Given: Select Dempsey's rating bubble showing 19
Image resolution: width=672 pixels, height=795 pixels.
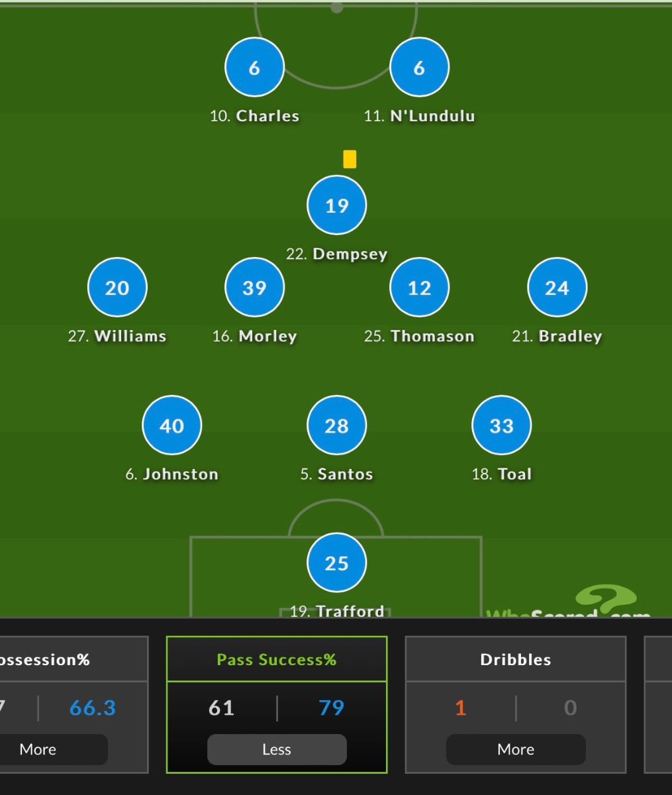Looking at the screenshot, I should (x=336, y=205).
